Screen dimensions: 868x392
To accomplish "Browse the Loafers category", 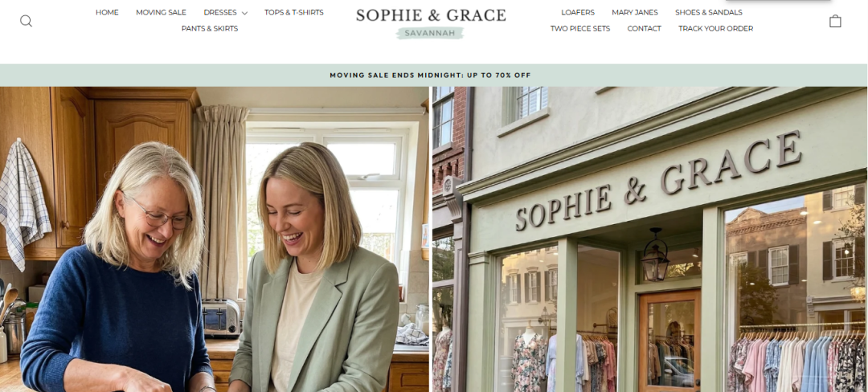I will click(578, 12).
